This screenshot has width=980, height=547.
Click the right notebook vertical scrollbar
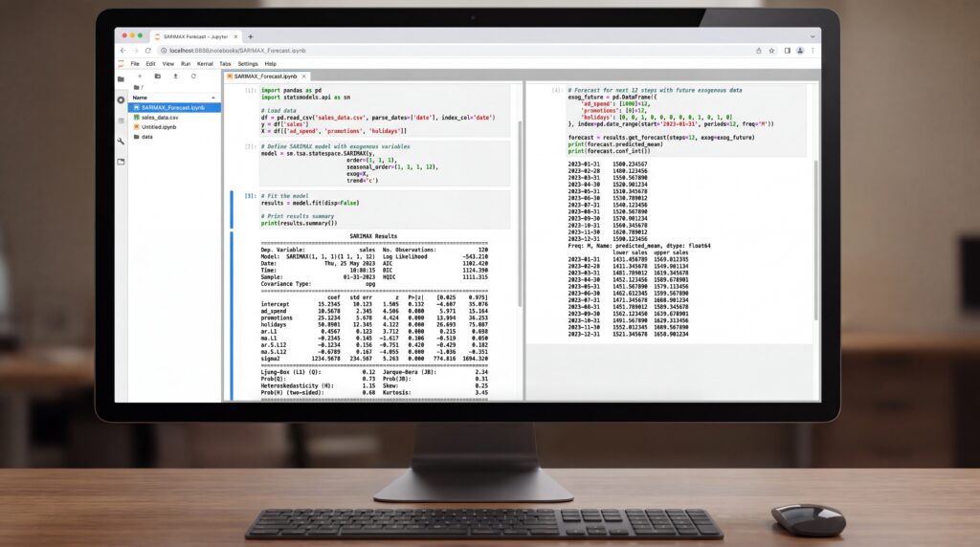coord(815,240)
